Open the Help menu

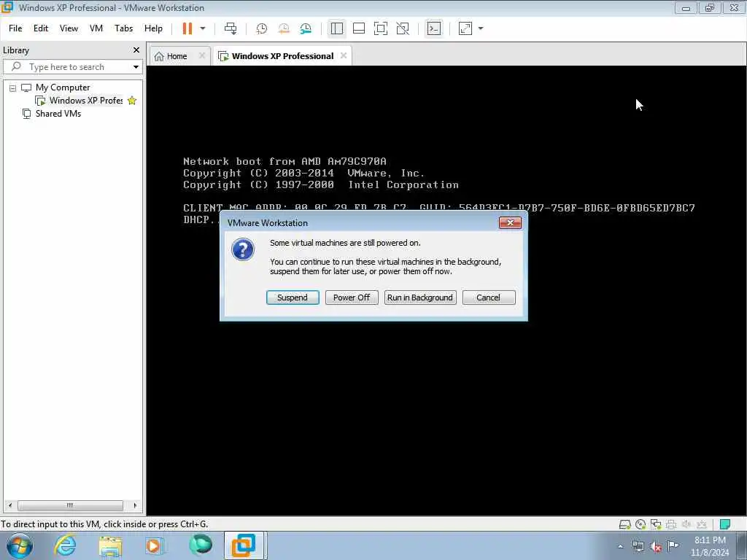click(x=153, y=28)
